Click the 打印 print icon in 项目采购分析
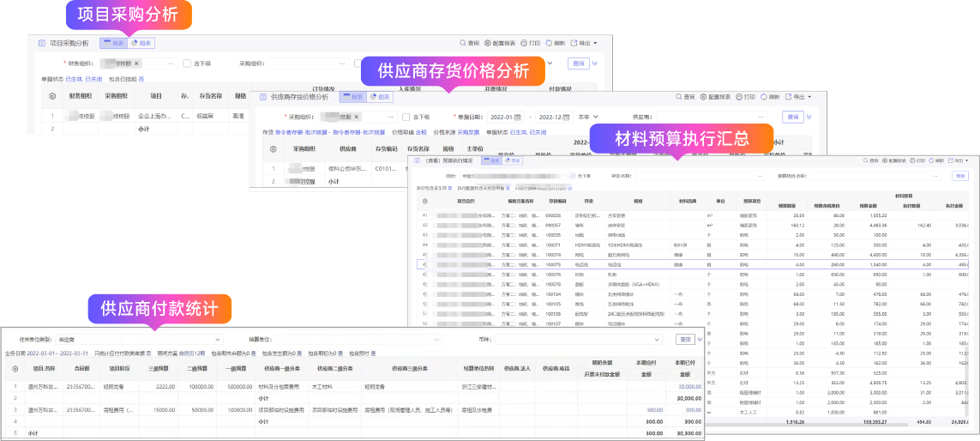This screenshot has width=980, height=441. [x=524, y=43]
